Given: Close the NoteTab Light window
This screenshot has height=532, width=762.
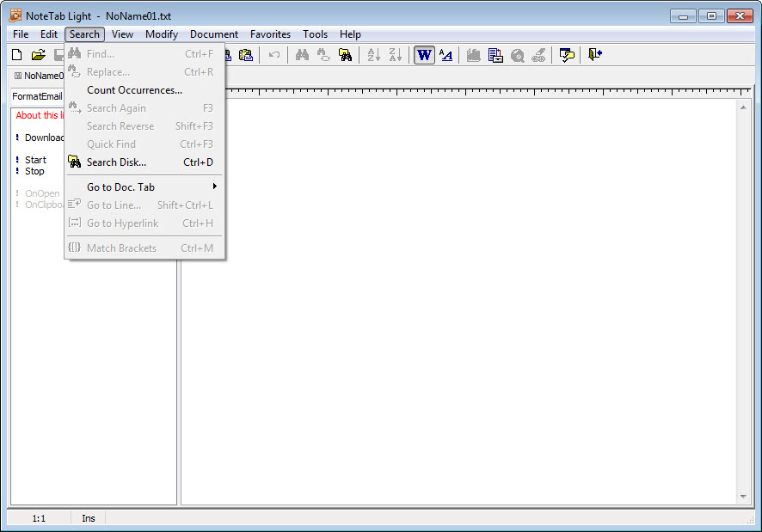Looking at the screenshot, I should [740, 16].
